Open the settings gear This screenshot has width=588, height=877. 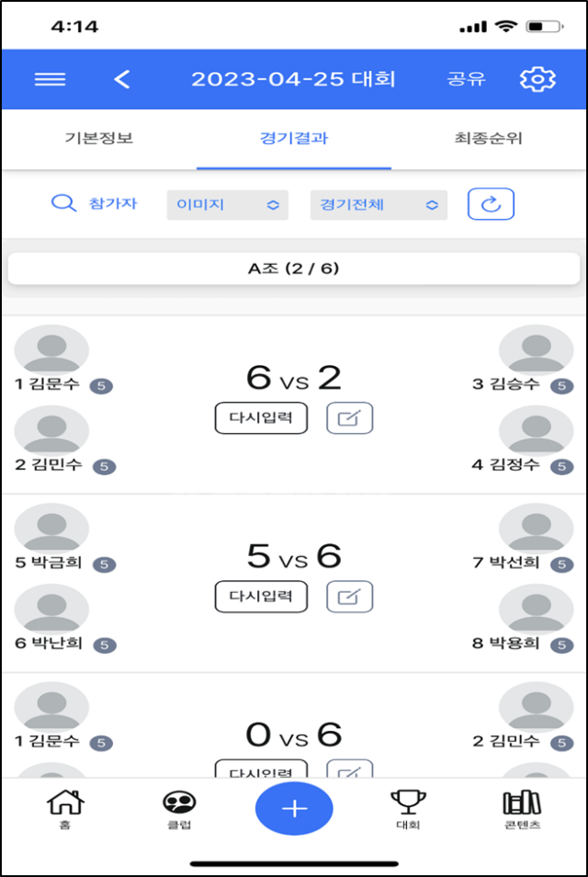(537, 79)
